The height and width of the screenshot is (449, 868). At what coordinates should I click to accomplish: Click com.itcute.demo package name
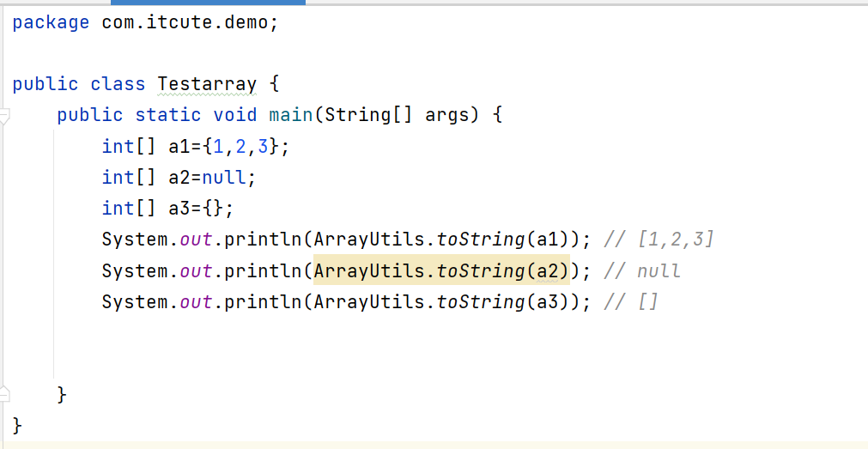(185, 22)
